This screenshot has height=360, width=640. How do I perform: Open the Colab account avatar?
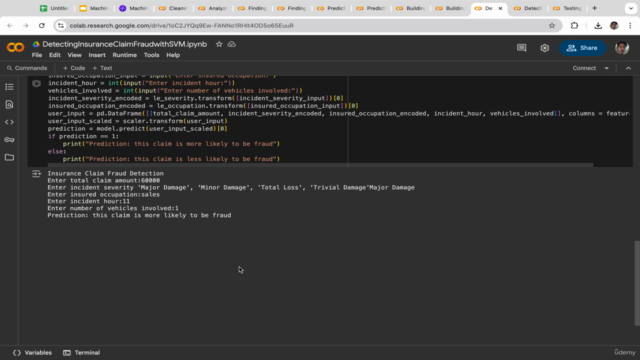point(622,48)
